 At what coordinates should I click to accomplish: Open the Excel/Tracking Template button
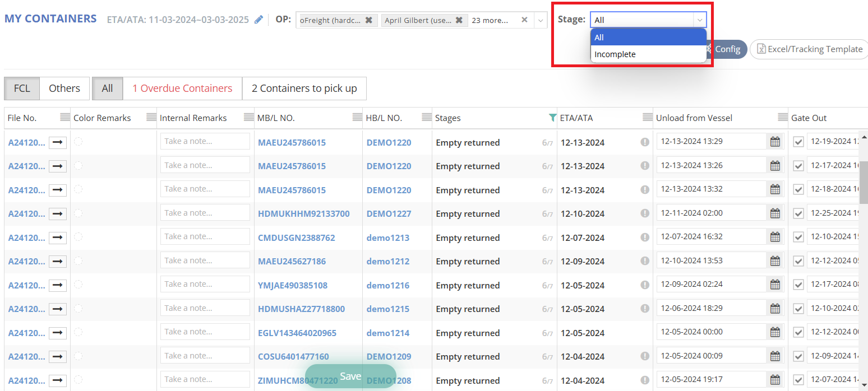809,49
